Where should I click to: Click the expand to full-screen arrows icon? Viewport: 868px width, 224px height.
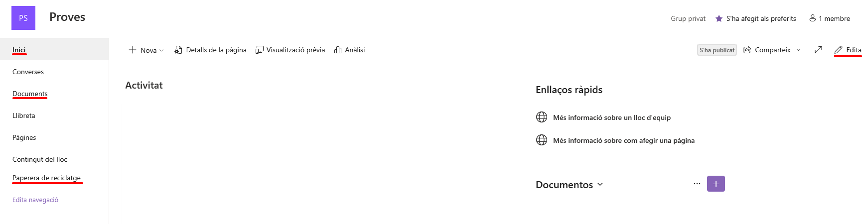click(x=818, y=50)
